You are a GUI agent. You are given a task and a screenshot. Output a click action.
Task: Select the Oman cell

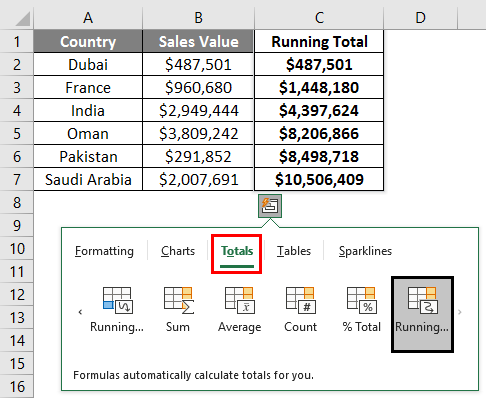(88, 133)
